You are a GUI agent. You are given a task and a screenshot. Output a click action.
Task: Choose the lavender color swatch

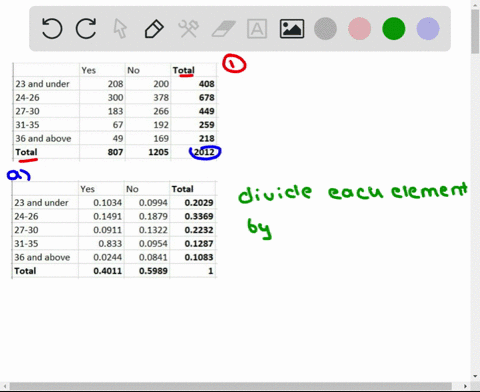(428, 29)
